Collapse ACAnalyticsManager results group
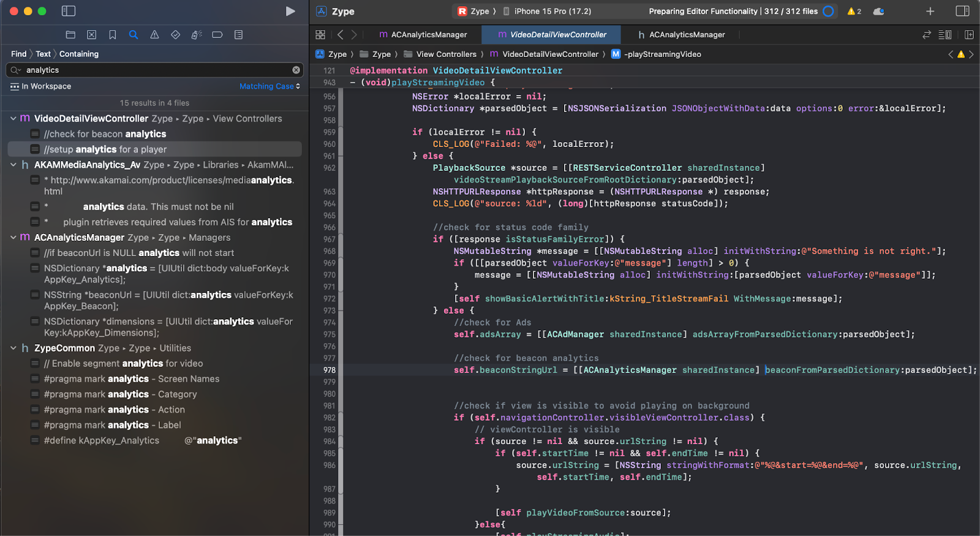Image resolution: width=980 pixels, height=536 pixels. tap(13, 237)
